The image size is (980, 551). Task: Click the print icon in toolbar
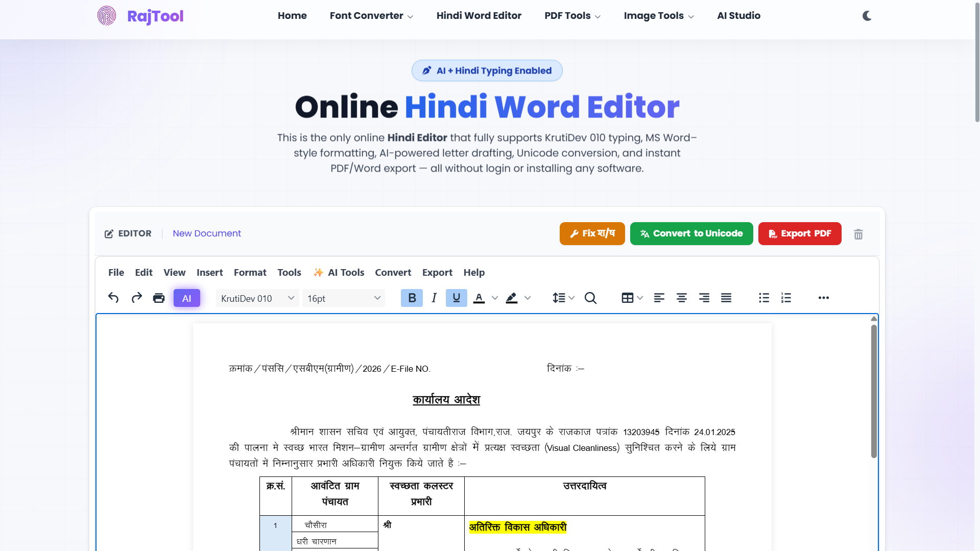pyautogui.click(x=159, y=298)
